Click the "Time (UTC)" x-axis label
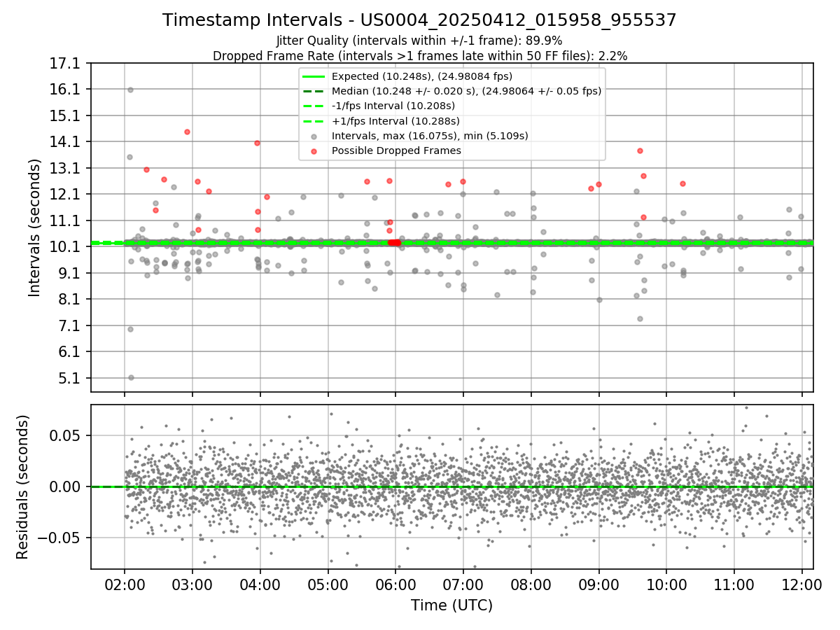The height and width of the screenshot is (630, 840). [x=451, y=605]
